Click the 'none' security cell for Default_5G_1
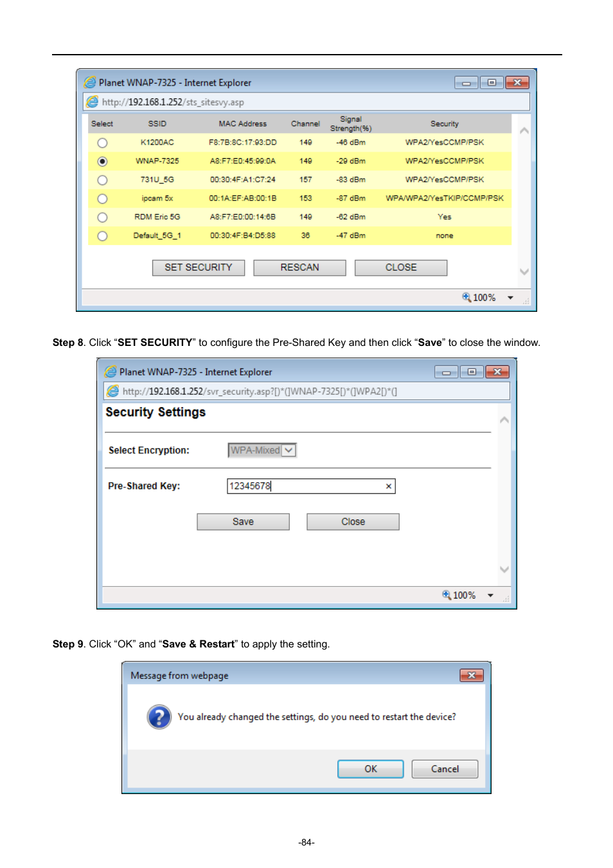Screen dimensions: 613x868 click(445, 236)
